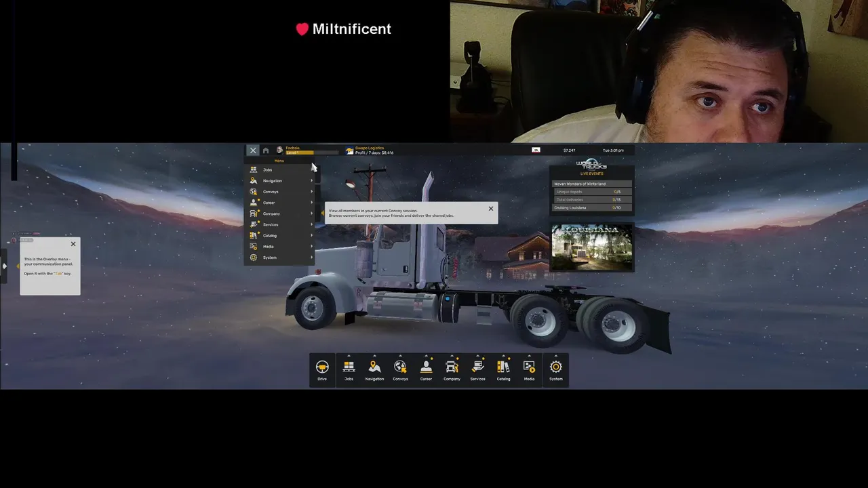The width and height of the screenshot is (868, 488).
Task: Select Career in the dropdown menu
Action: click(x=280, y=203)
